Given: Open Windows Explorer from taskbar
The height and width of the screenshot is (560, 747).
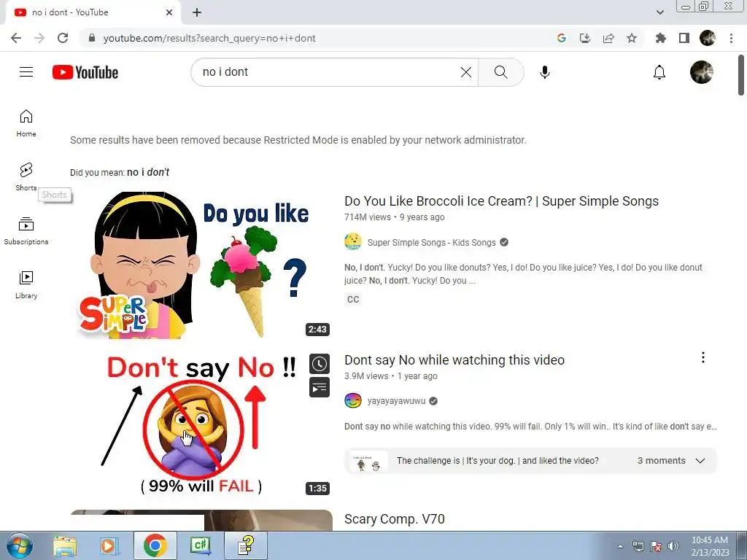Looking at the screenshot, I should [x=65, y=545].
